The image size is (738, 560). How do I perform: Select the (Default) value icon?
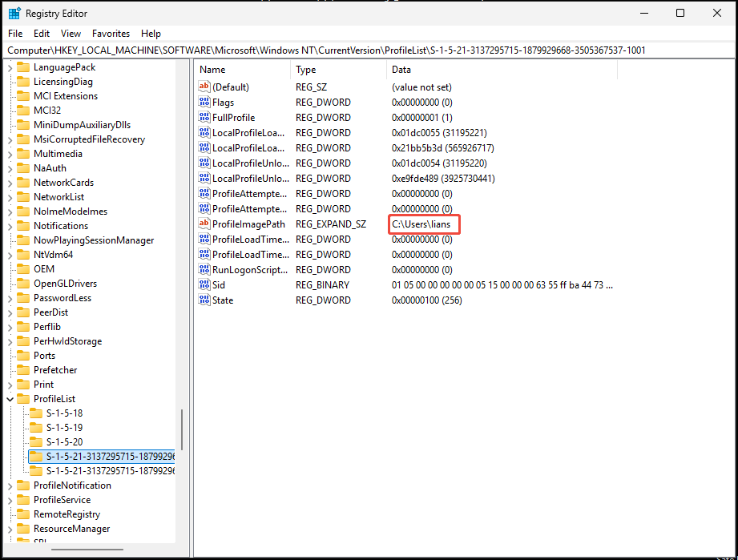(x=204, y=87)
